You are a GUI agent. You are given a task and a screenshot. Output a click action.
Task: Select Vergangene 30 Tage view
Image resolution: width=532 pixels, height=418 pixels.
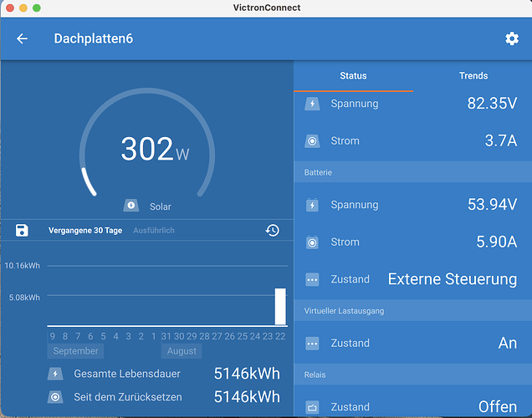pyautogui.click(x=85, y=231)
